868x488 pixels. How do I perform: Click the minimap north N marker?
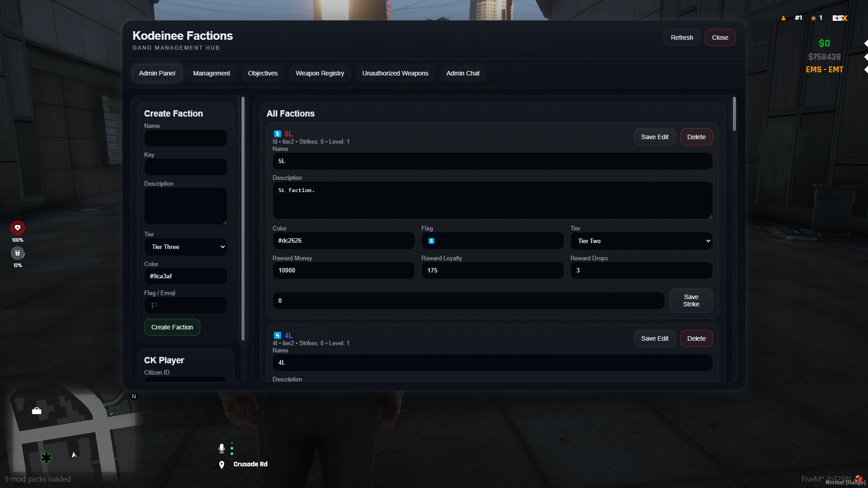134,396
